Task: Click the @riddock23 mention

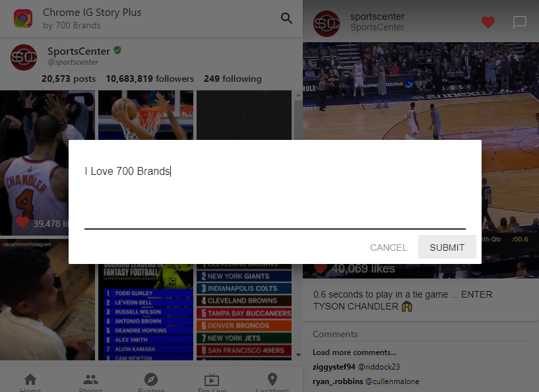Action: click(379, 367)
